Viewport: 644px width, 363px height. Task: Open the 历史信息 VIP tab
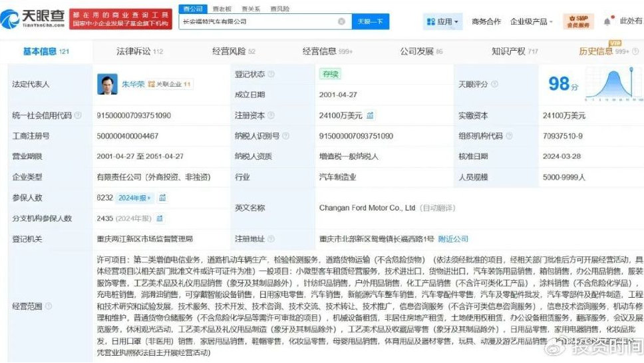tap(604, 51)
